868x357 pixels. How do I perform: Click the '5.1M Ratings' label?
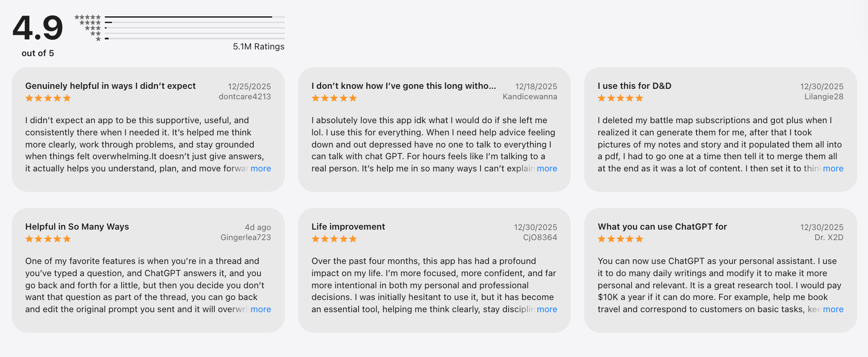click(258, 47)
